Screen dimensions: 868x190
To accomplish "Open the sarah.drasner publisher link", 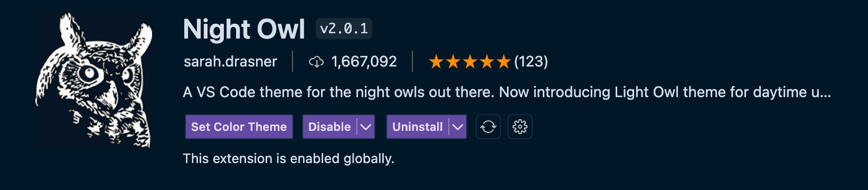I will pos(230,62).
